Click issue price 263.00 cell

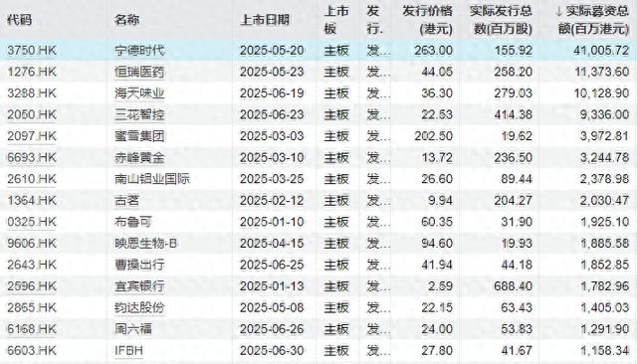point(433,51)
